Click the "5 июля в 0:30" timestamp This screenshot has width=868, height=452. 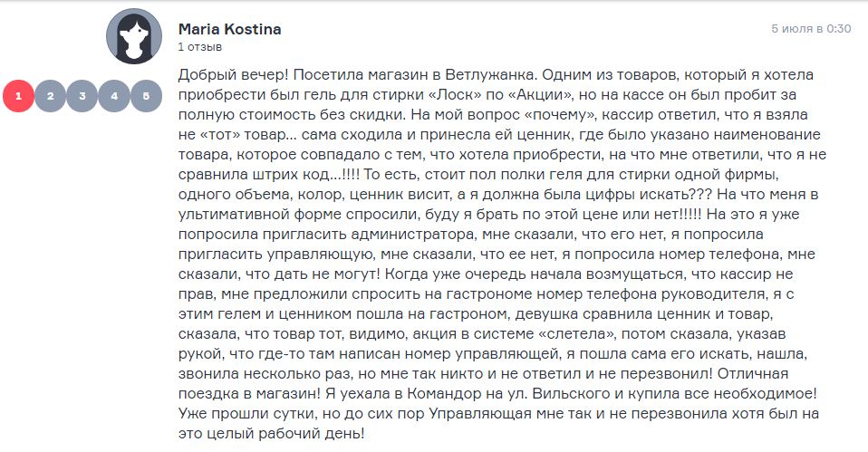811,29
